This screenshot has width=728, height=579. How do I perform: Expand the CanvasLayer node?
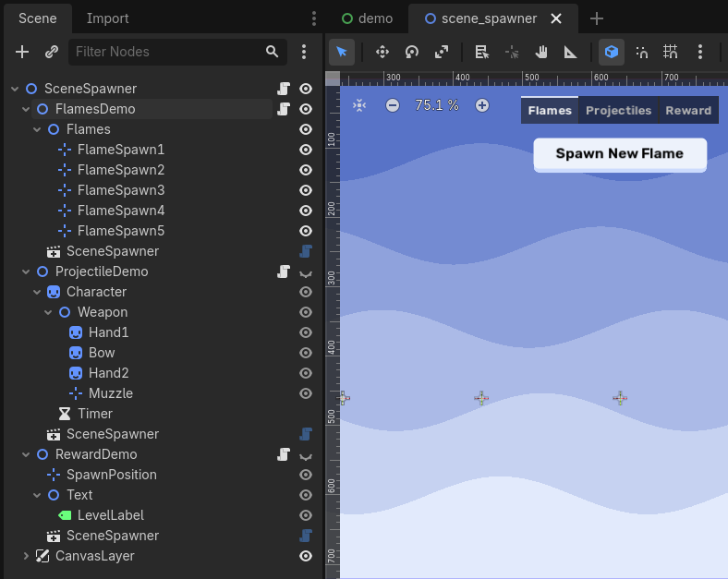coord(26,556)
